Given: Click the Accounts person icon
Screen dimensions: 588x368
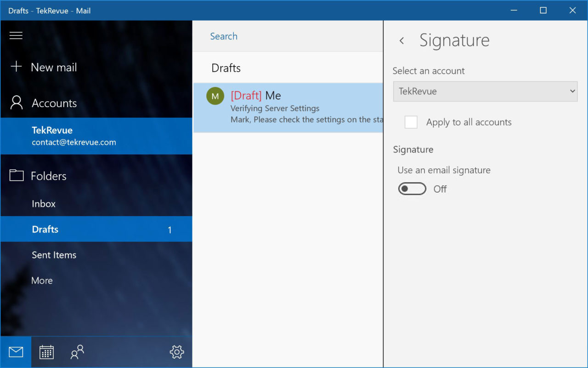Looking at the screenshot, I should (x=17, y=103).
